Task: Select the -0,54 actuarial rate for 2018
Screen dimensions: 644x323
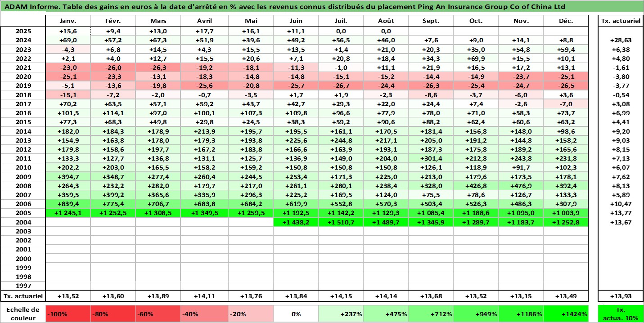Action: (x=620, y=95)
